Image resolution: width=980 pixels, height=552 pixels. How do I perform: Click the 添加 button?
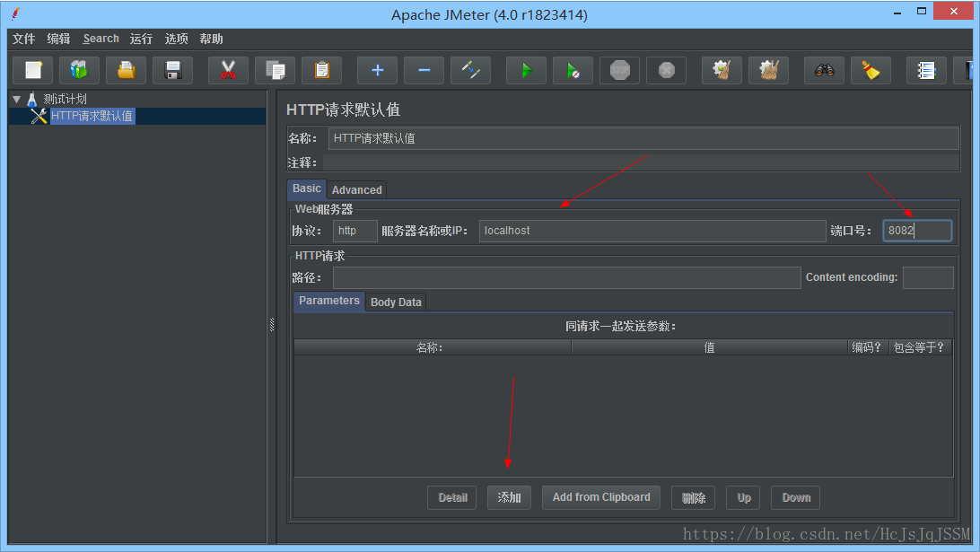510,497
